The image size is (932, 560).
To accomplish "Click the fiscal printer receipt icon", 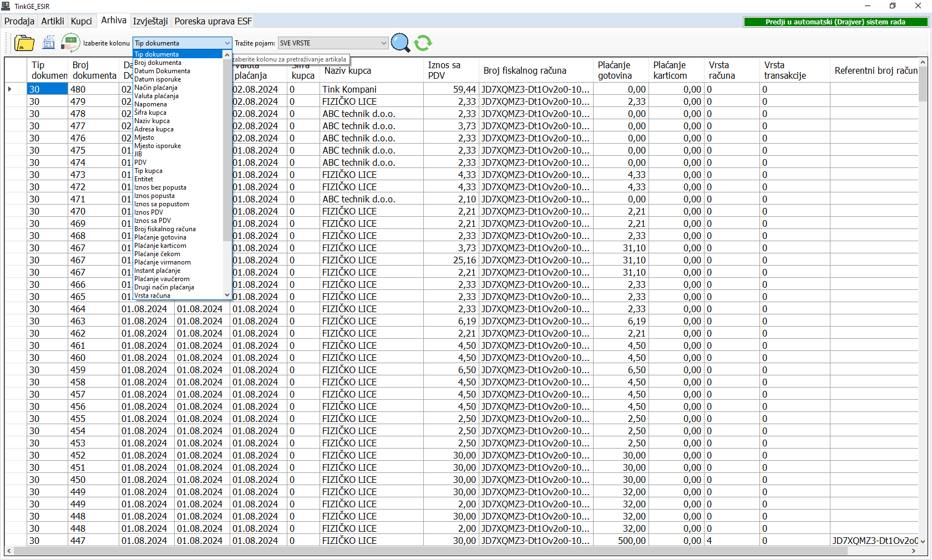I will coord(48,43).
